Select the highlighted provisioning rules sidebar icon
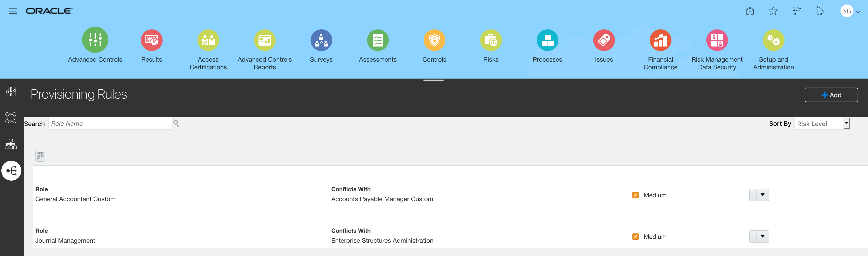The height and width of the screenshot is (256, 868). (x=12, y=171)
